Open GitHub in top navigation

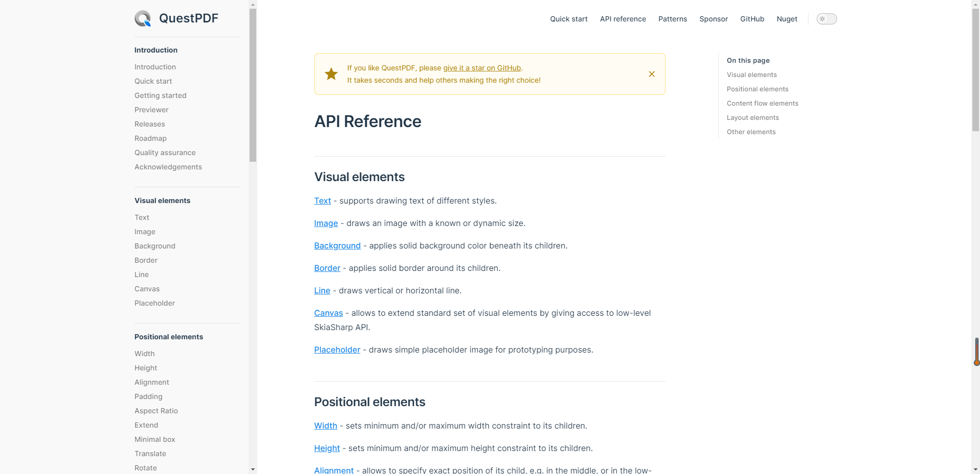click(752, 19)
